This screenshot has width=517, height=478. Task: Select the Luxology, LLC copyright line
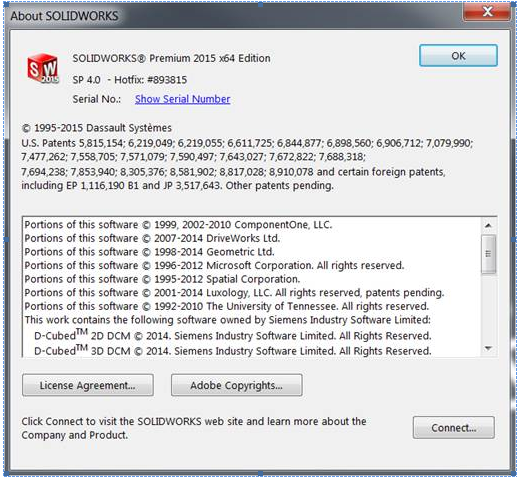click(234, 293)
